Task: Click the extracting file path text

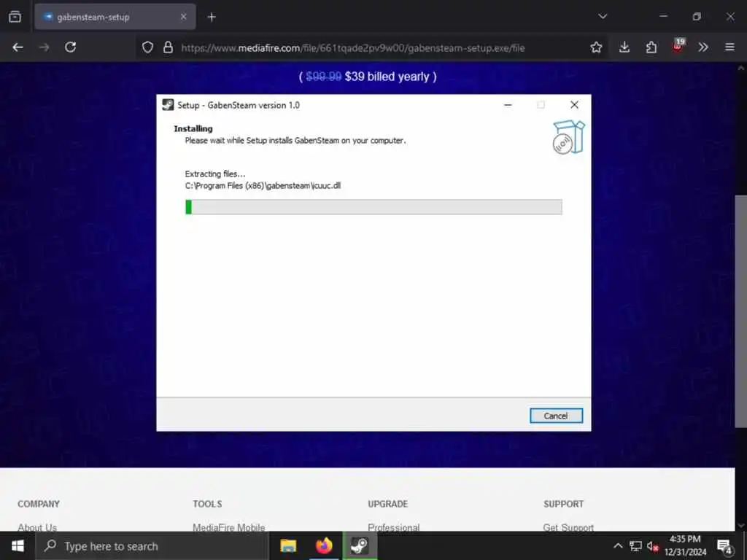Action: click(263, 186)
